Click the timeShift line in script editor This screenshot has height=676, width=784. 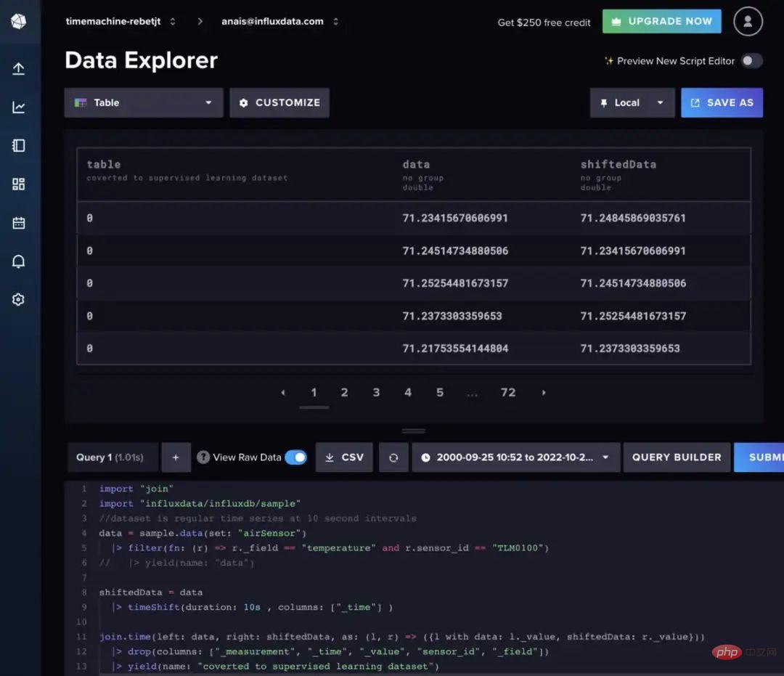coord(253,607)
